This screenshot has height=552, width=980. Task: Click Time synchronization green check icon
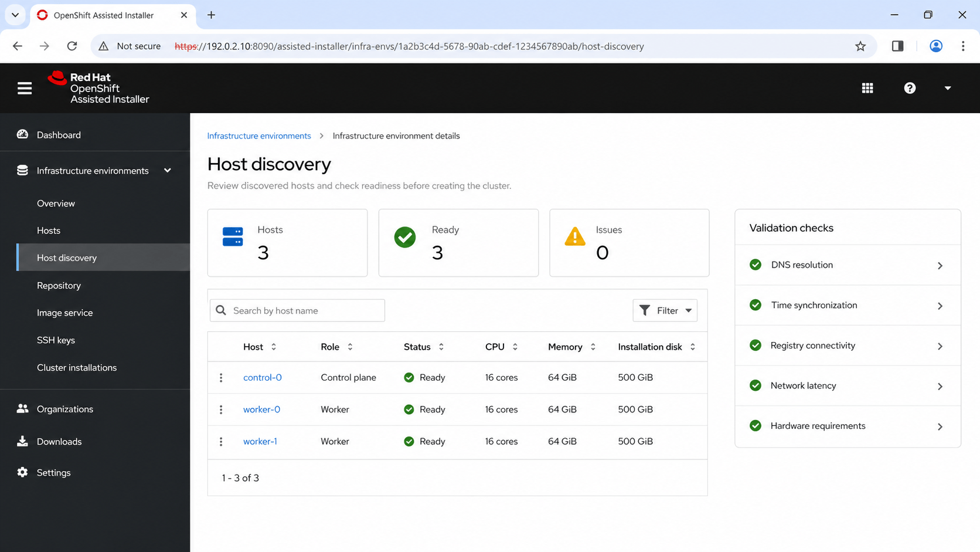tap(756, 305)
